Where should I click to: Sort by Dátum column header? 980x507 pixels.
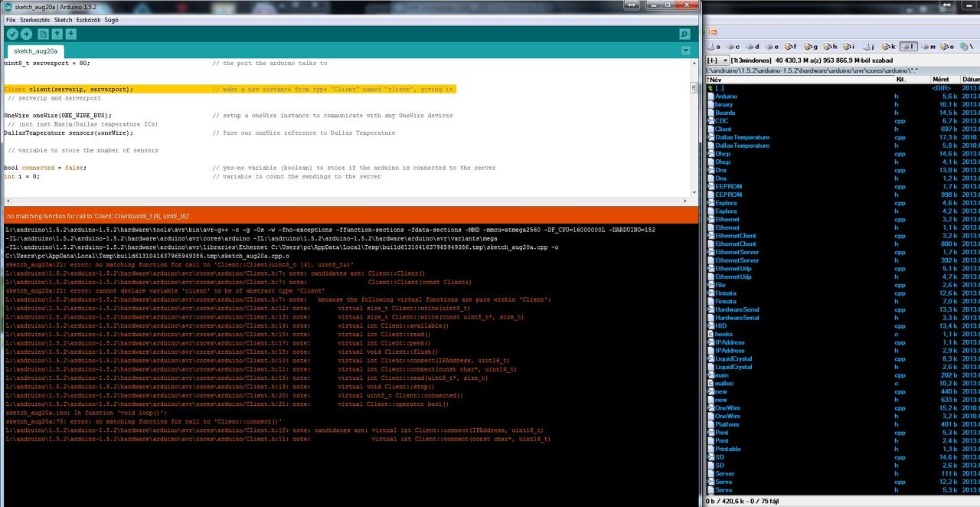[x=970, y=79]
